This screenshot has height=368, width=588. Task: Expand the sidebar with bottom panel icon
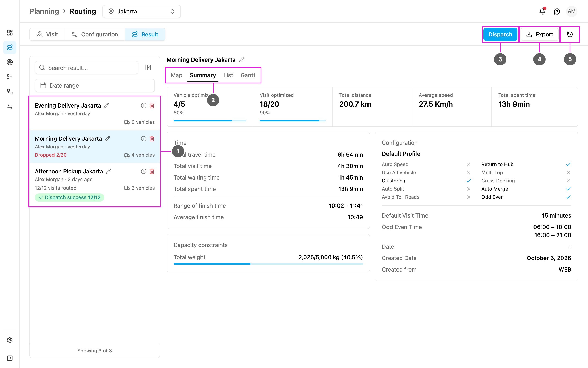pos(10,358)
